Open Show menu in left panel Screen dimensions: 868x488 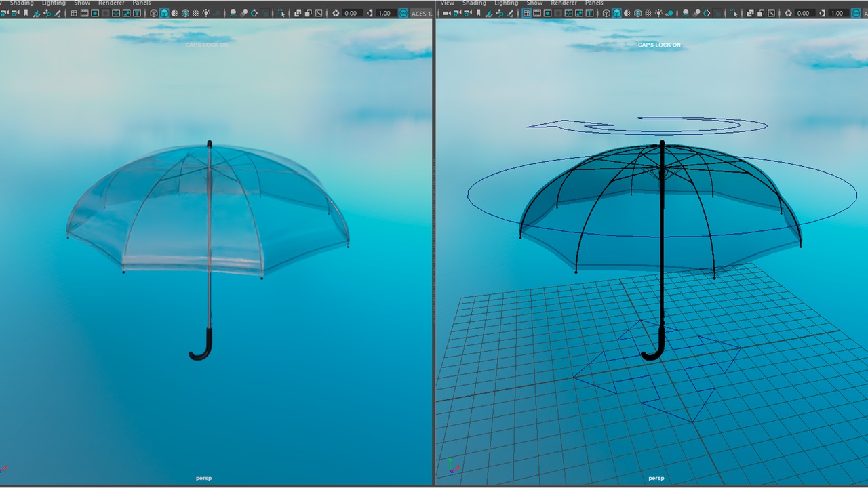[x=82, y=3]
